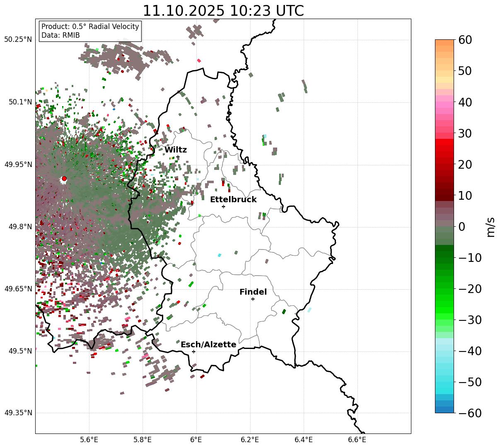Click the colorbar tick label 10
The image size is (500, 448).
465,196
